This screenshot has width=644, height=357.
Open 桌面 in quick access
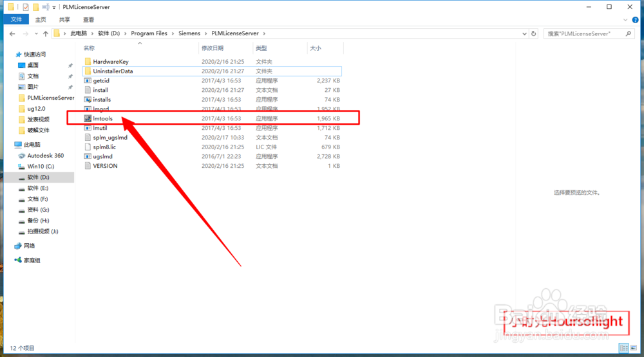(x=33, y=65)
